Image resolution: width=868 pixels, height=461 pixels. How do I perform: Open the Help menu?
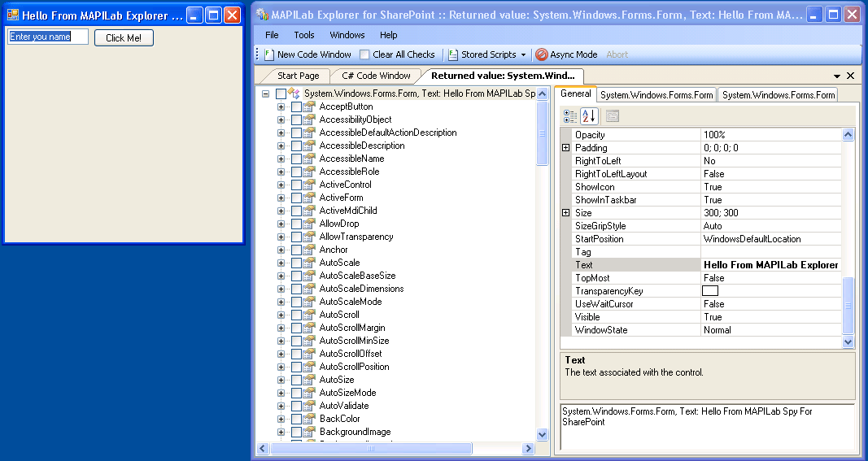click(389, 35)
